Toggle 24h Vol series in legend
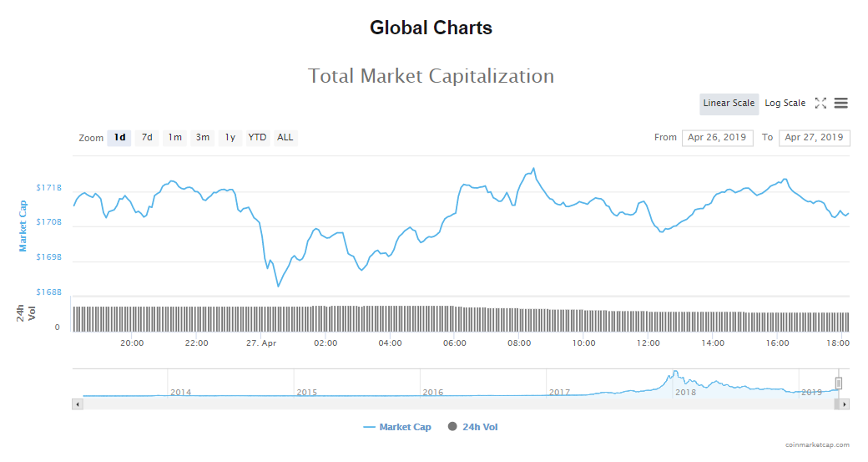This screenshot has height=462, width=868. click(472, 427)
